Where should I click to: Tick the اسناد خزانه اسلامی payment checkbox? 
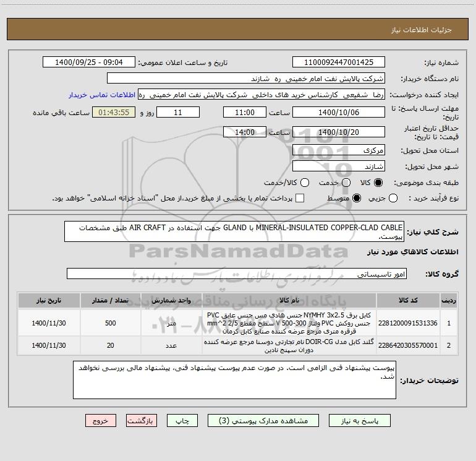coord(300,198)
